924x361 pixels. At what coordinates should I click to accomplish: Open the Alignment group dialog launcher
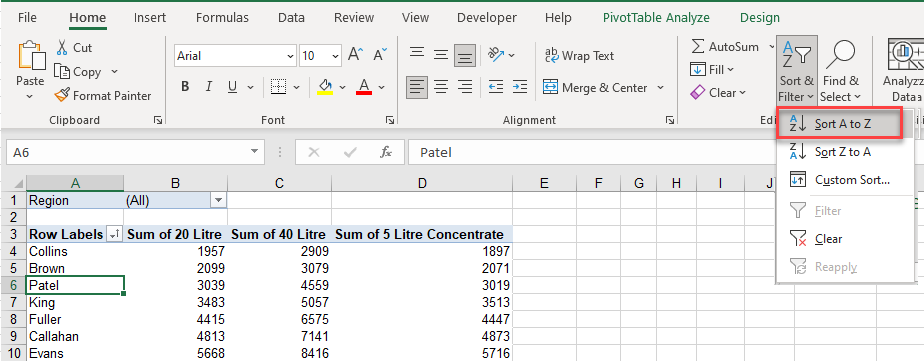[x=669, y=120]
